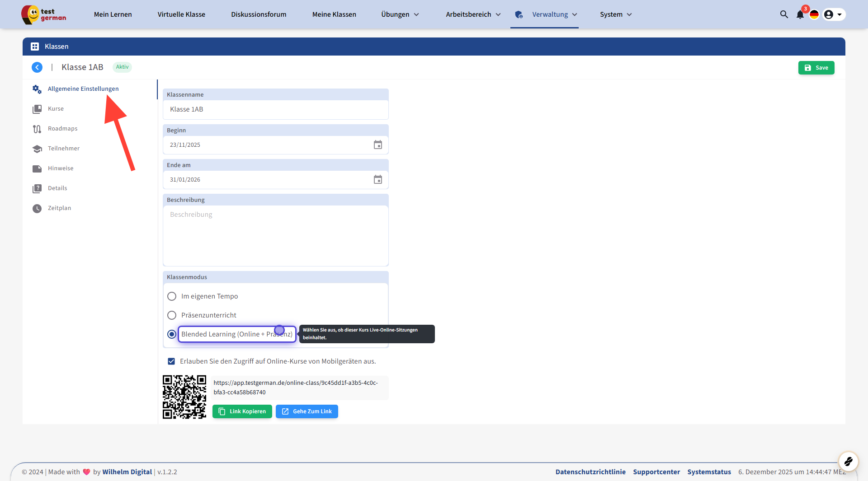Open the Teilnehmer sidebar section

coord(64,149)
